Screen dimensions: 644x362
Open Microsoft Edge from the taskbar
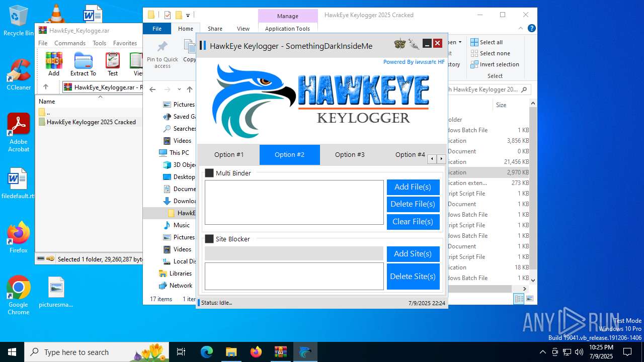tap(207, 352)
